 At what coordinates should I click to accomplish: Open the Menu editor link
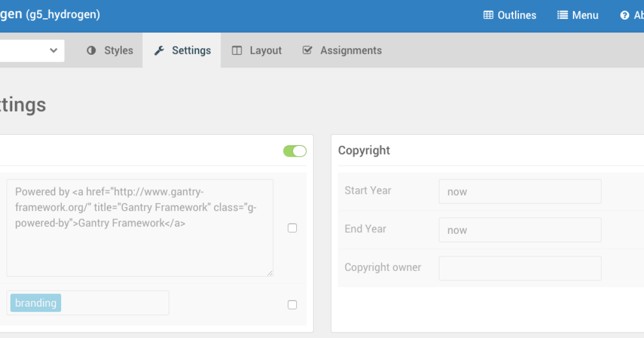coord(584,15)
